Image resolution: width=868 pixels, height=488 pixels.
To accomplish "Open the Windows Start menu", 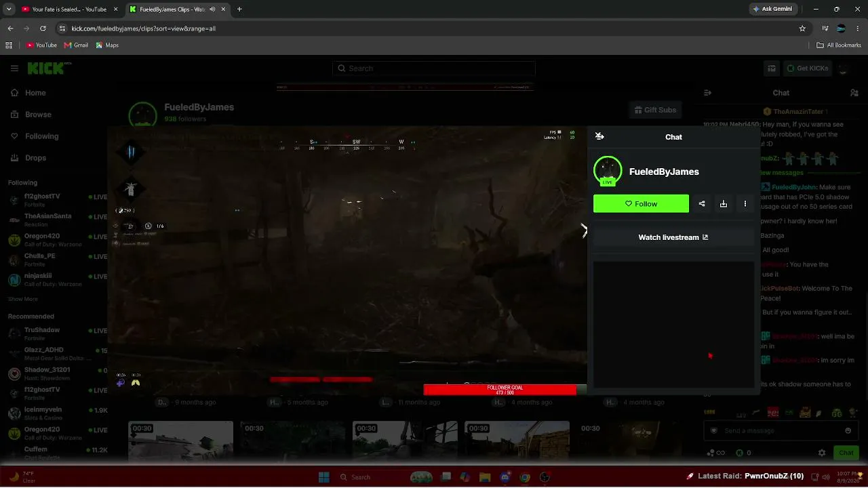I will click(x=324, y=477).
